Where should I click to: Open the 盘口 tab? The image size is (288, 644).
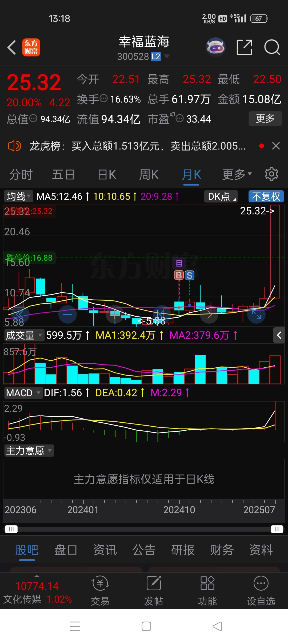[66, 550]
